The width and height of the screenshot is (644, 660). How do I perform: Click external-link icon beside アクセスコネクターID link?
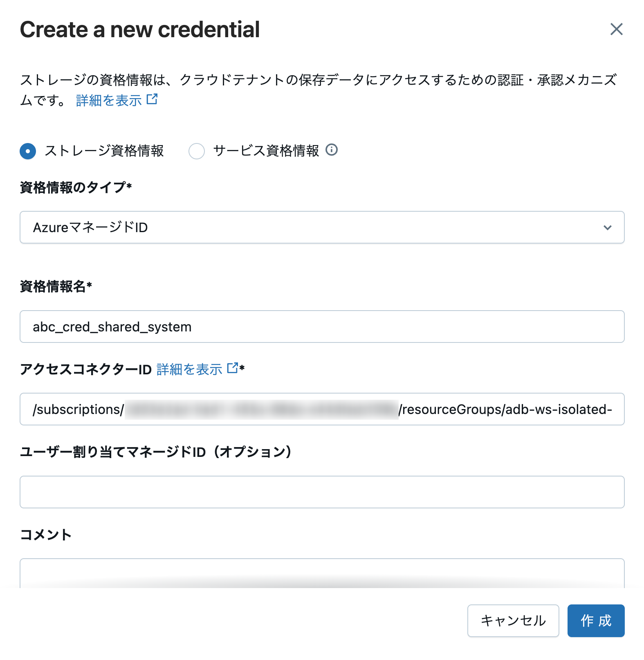pyautogui.click(x=233, y=368)
